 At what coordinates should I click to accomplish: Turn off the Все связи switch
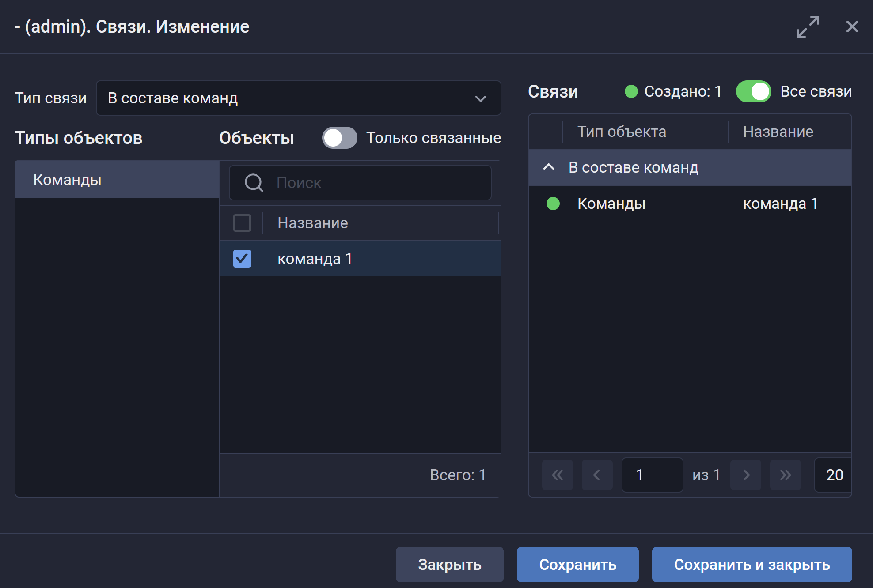tap(753, 91)
